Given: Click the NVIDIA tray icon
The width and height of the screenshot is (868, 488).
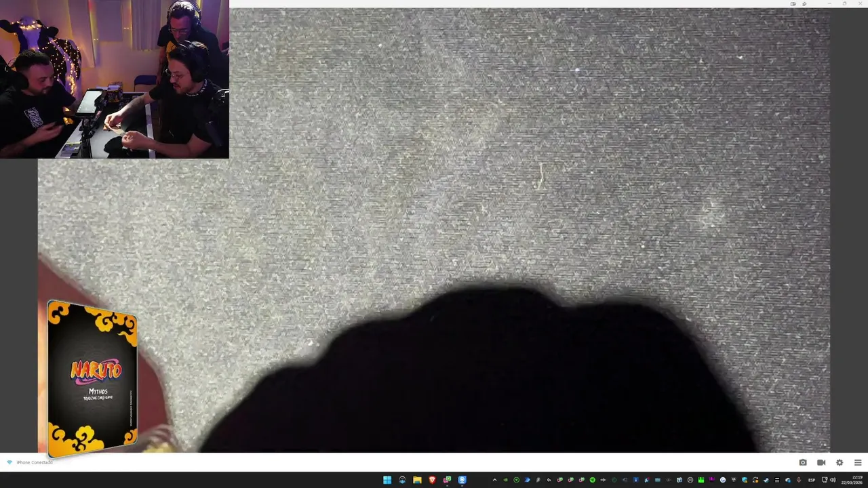Looking at the screenshot, I should pos(505,480).
